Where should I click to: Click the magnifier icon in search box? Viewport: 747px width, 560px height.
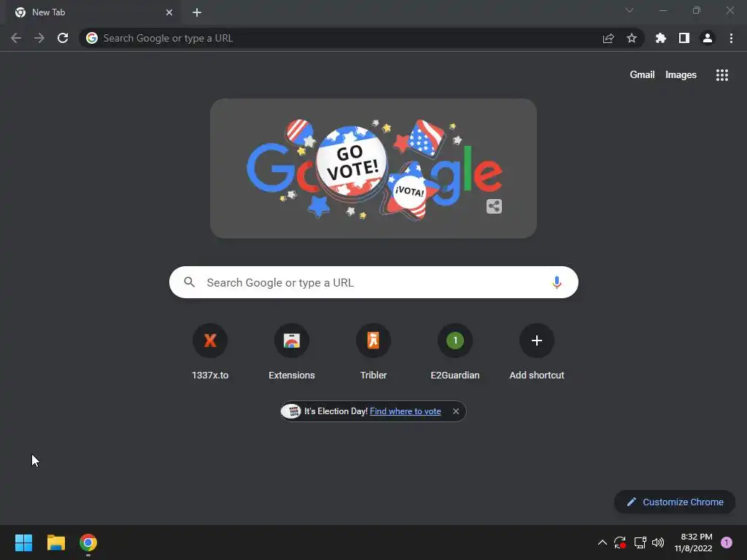point(190,282)
